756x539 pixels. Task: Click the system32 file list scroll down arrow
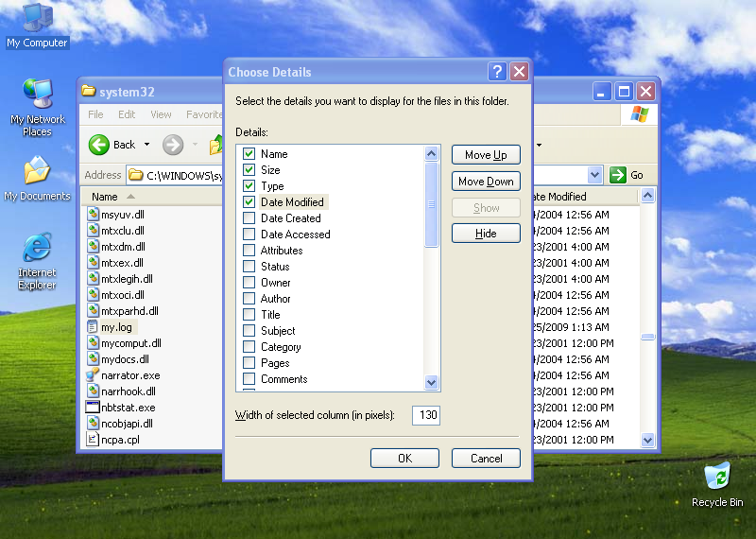647,440
